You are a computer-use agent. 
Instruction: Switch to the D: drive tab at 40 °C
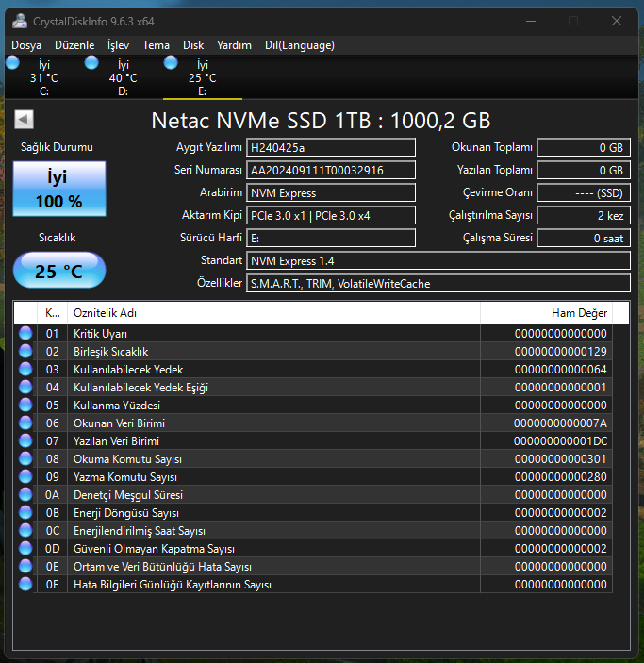[x=124, y=77]
